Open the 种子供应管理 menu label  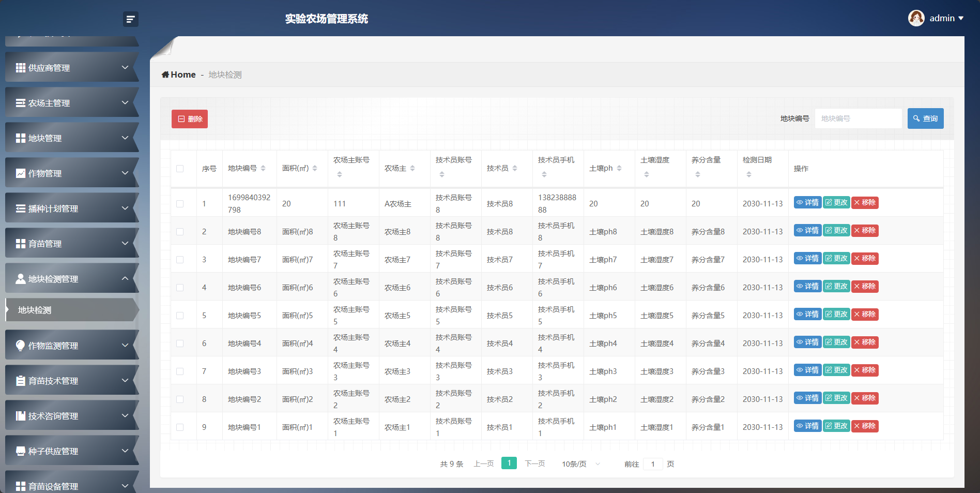click(53, 451)
